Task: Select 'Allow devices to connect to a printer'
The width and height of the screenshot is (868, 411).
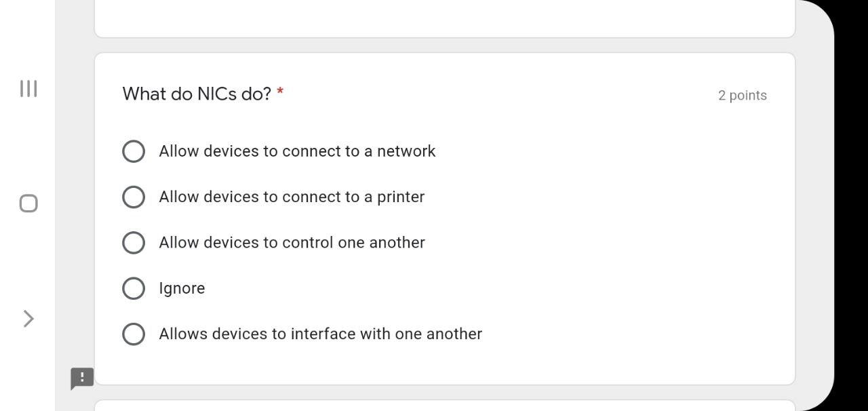Action: point(134,197)
